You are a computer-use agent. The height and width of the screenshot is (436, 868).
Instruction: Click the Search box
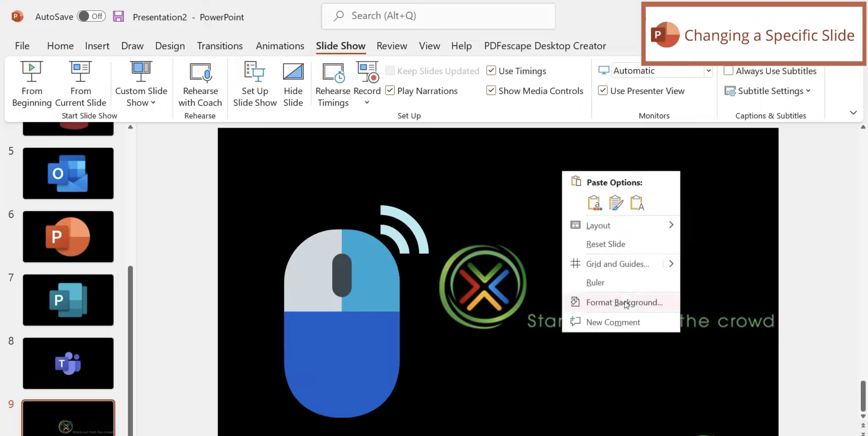coord(438,16)
